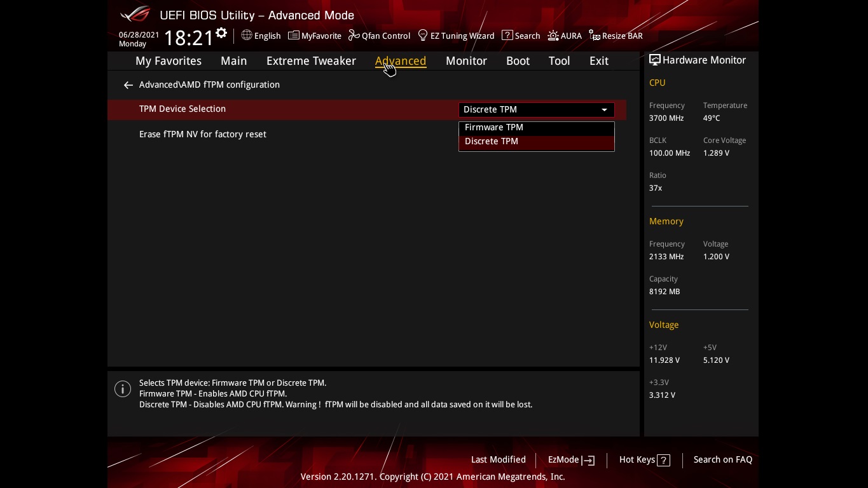Screen dimensions: 868x488
Task: Click the Version 2.20.1271 copyright text
Action: click(432, 477)
